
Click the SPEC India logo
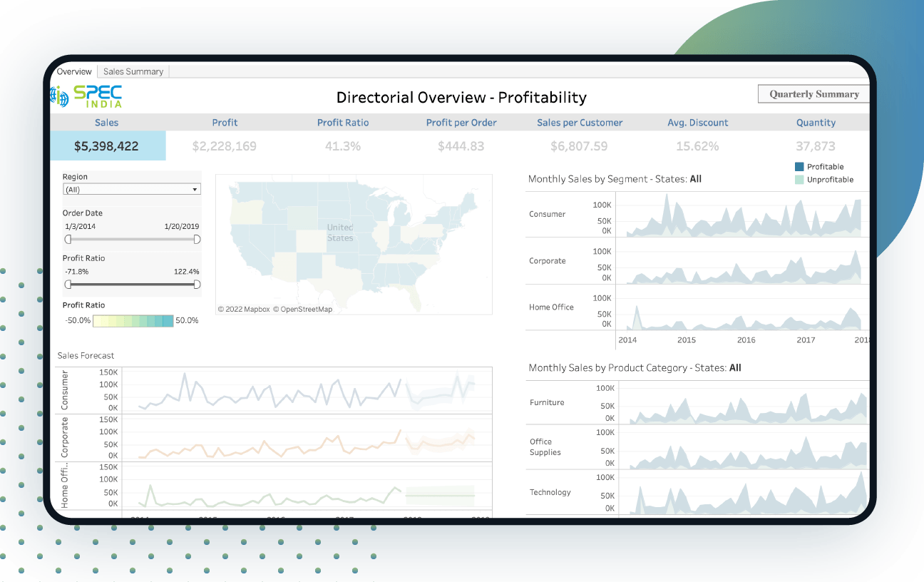click(87, 96)
